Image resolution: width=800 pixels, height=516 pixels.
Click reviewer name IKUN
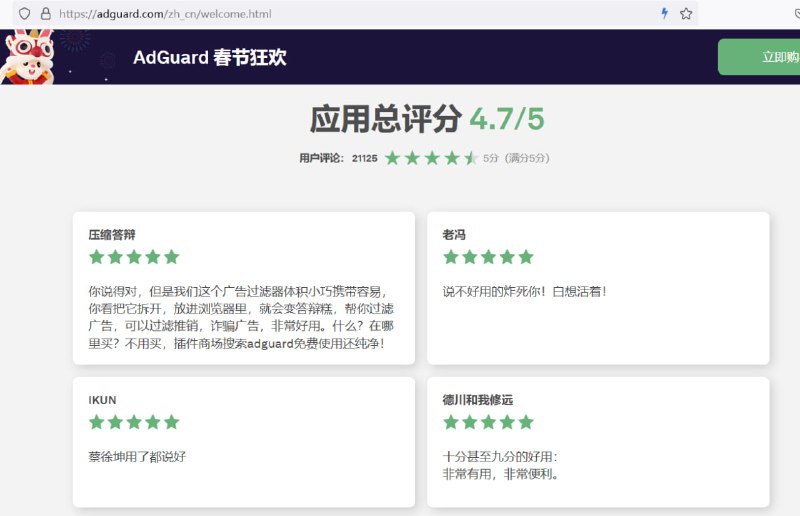click(x=102, y=400)
